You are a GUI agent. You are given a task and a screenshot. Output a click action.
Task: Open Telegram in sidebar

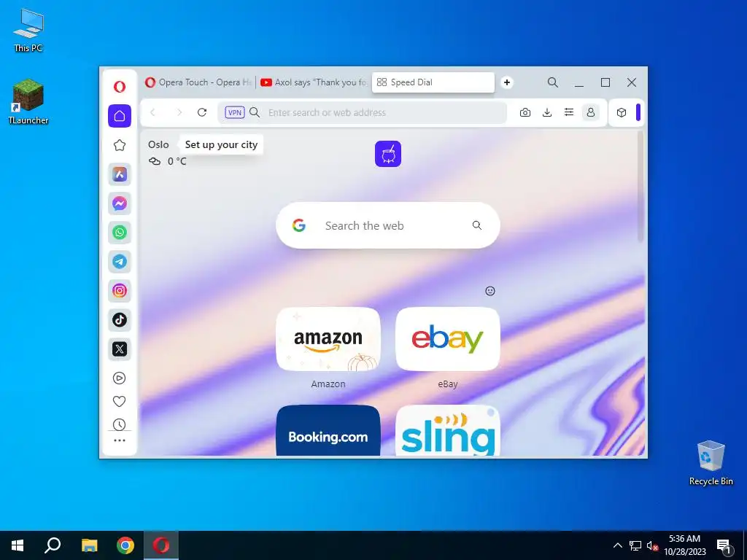[120, 262]
